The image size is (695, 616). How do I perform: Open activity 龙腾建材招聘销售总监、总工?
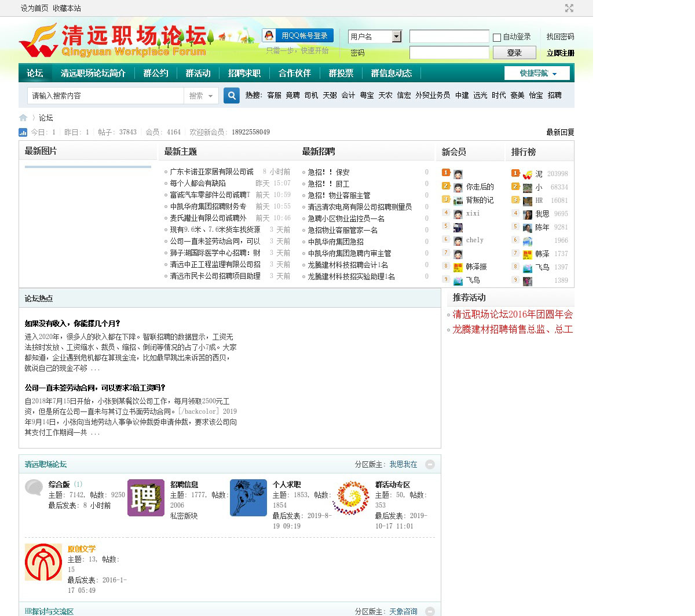513,329
